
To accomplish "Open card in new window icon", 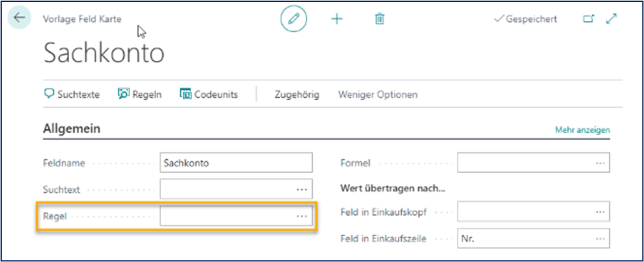I will click(x=588, y=19).
